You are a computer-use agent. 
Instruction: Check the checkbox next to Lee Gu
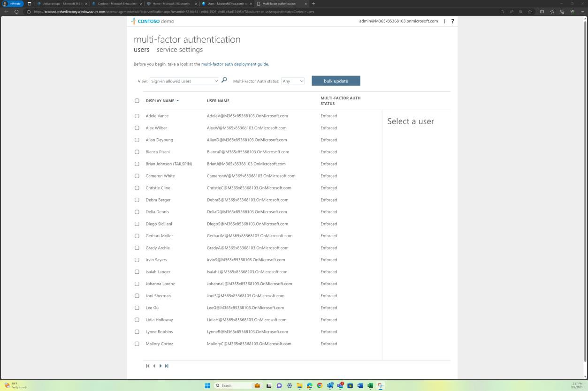coord(137,308)
